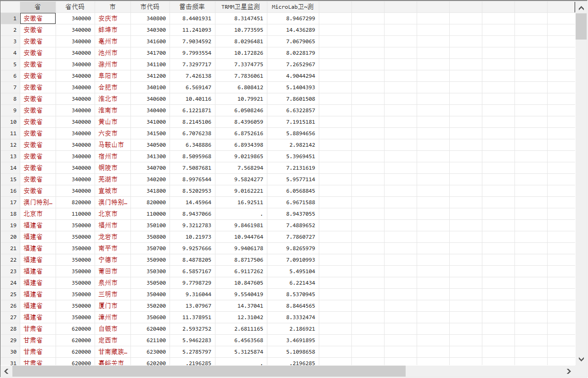
Task: Select row number 18 header
Action: [10, 214]
